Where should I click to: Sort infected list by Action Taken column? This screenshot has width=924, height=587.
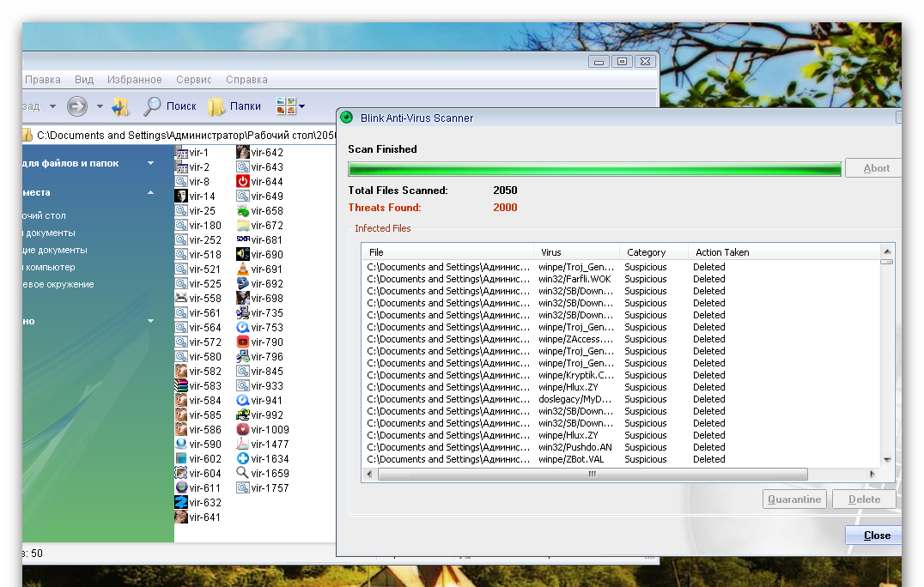(x=784, y=252)
